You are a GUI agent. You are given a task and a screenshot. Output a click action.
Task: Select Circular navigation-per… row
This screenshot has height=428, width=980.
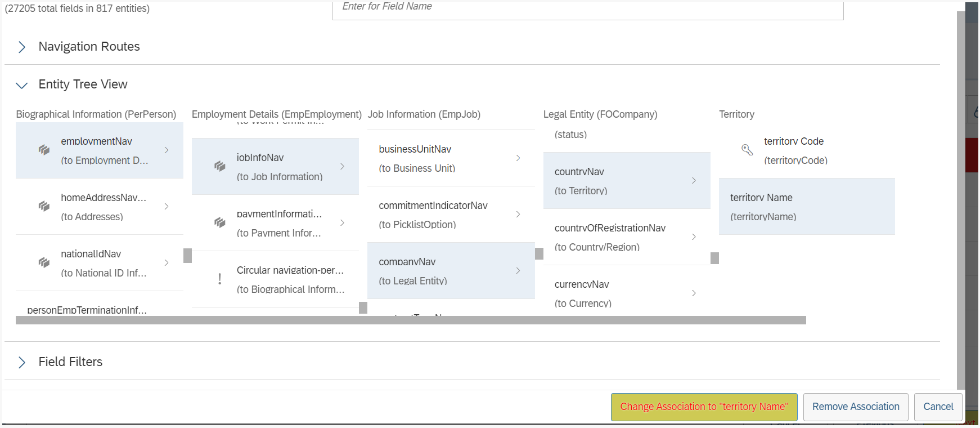[276, 279]
